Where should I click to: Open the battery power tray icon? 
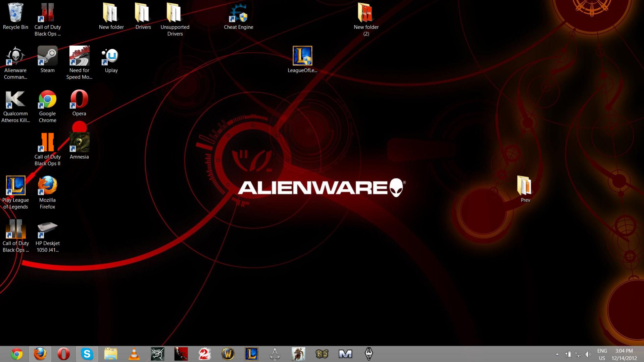tap(568, 354)
